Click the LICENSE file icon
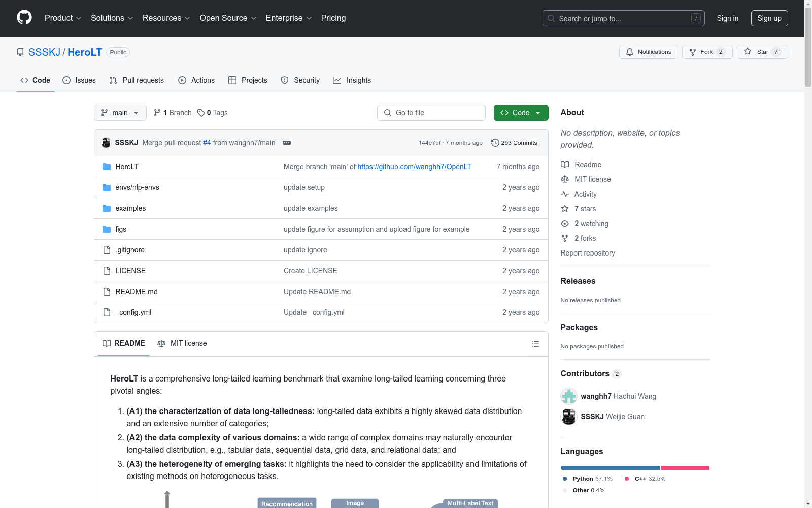 [107, 271]
